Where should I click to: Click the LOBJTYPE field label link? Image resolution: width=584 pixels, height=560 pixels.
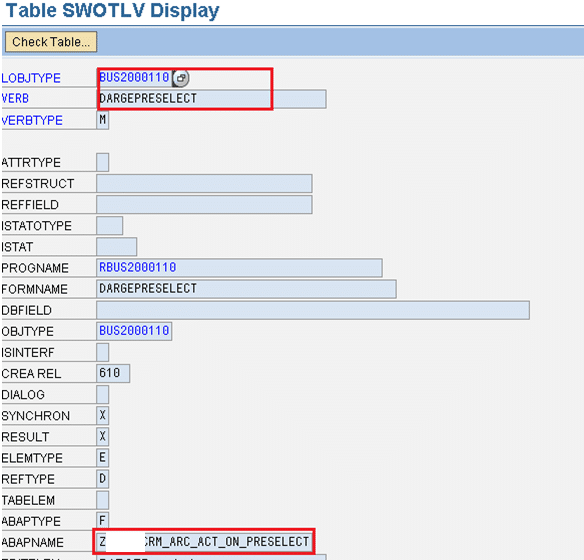(x=31, y=78)
